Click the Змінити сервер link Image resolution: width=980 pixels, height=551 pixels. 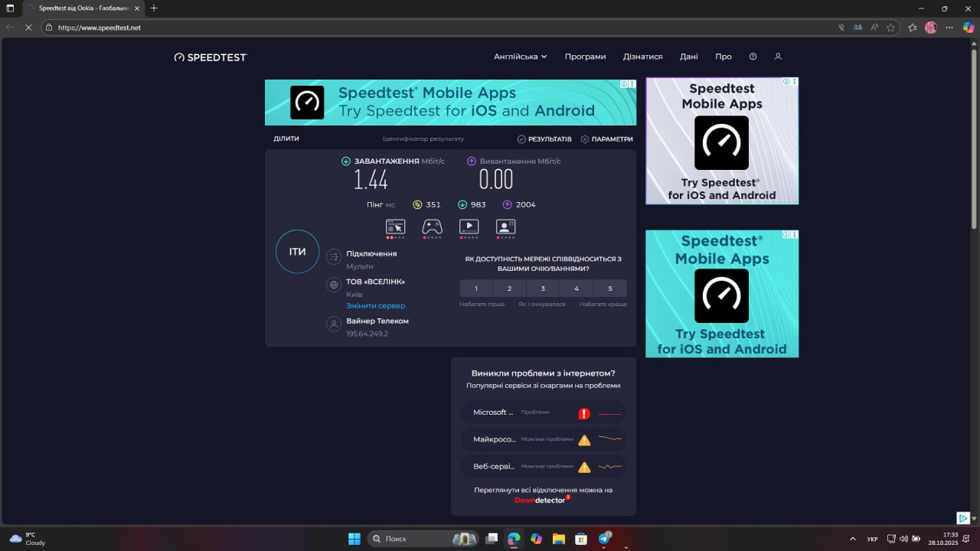pos(375,305)
